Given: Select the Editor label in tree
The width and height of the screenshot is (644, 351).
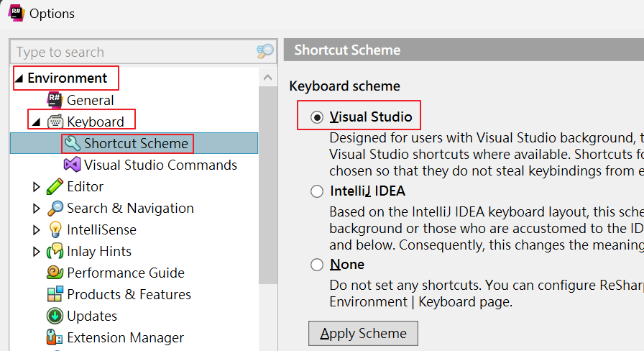Looking at the screenshot, I should (x=85, y=186).
